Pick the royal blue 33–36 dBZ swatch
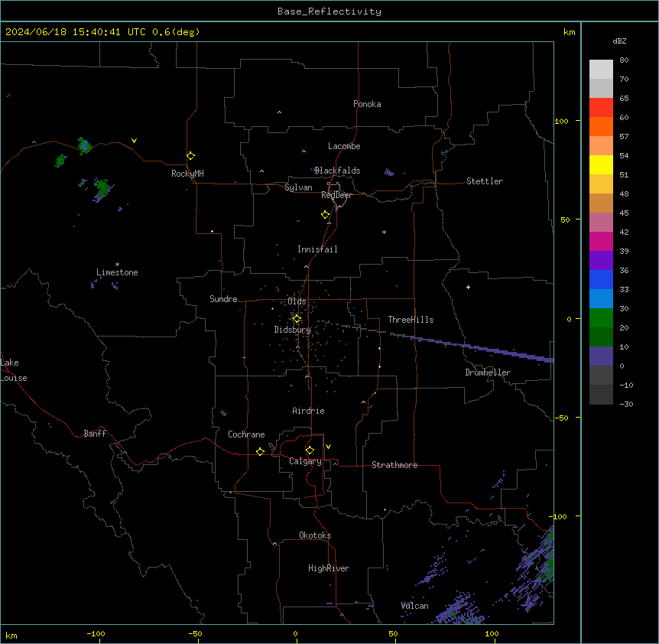The height and width of the screenshot is (644, 659). (x=601, y=279)
